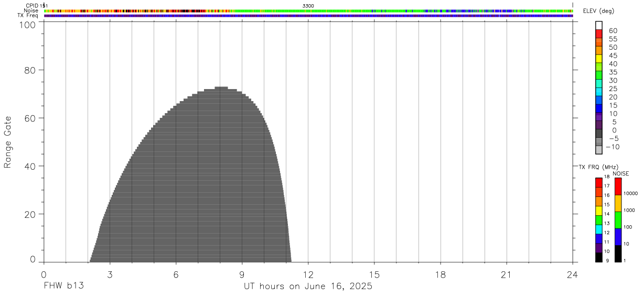
Task: Click the '35' label on ELEV colorbar
Action: [613, 72]
